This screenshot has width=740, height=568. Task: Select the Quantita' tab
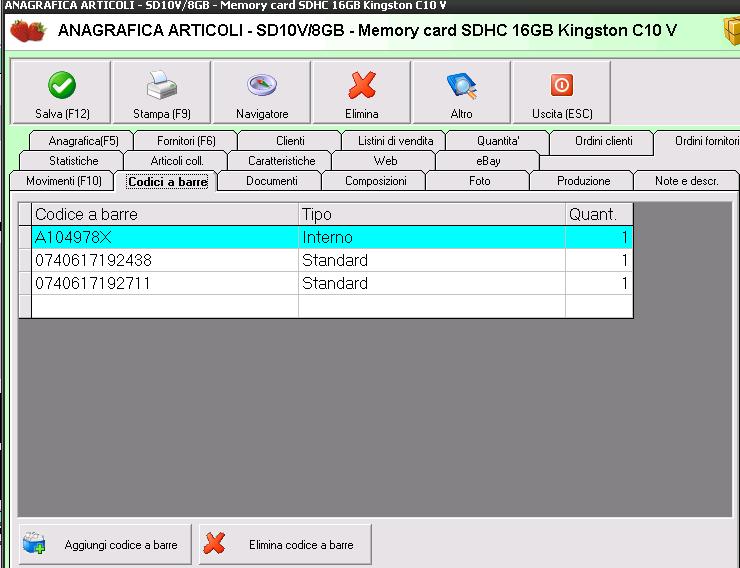(498, 141)
